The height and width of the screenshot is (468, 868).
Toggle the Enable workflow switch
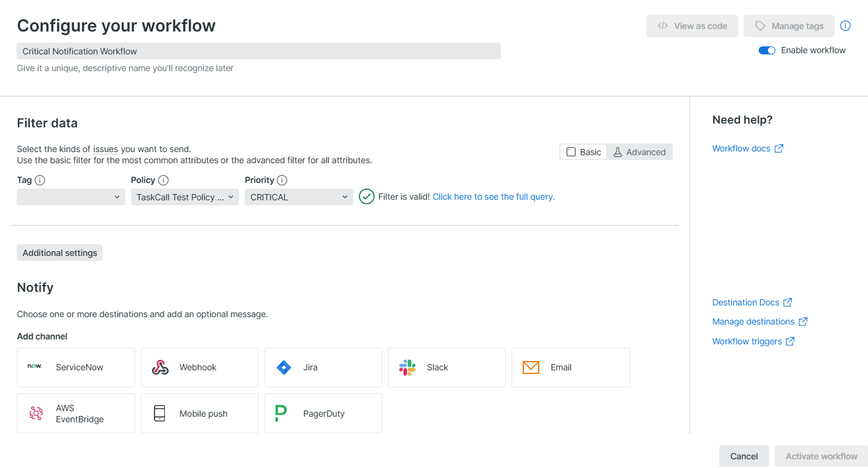click(767, 50)
